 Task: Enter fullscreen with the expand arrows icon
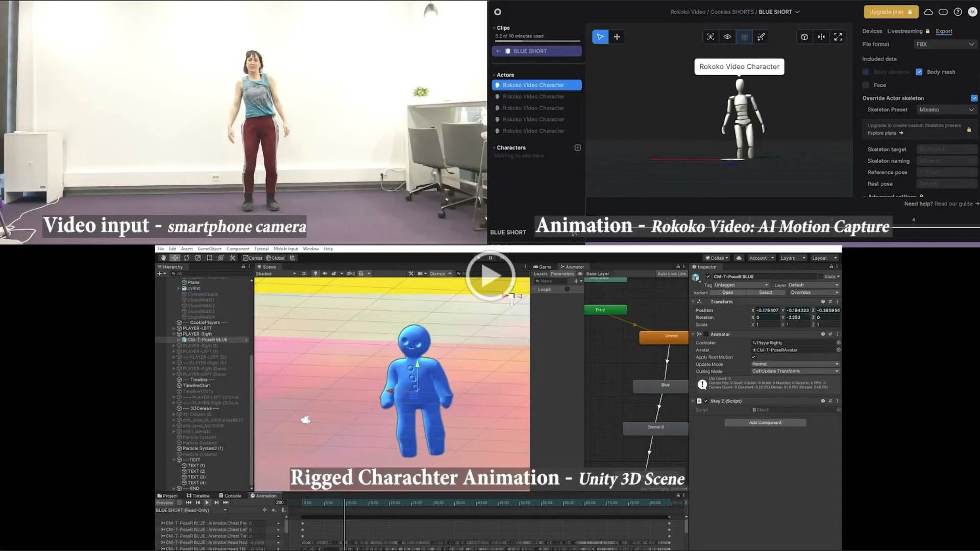[x=838, y=37]
